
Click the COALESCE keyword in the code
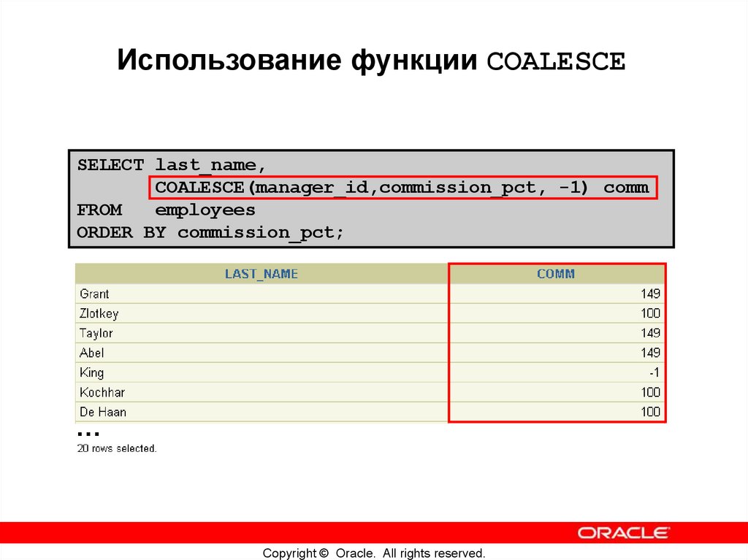click(197, 187)
